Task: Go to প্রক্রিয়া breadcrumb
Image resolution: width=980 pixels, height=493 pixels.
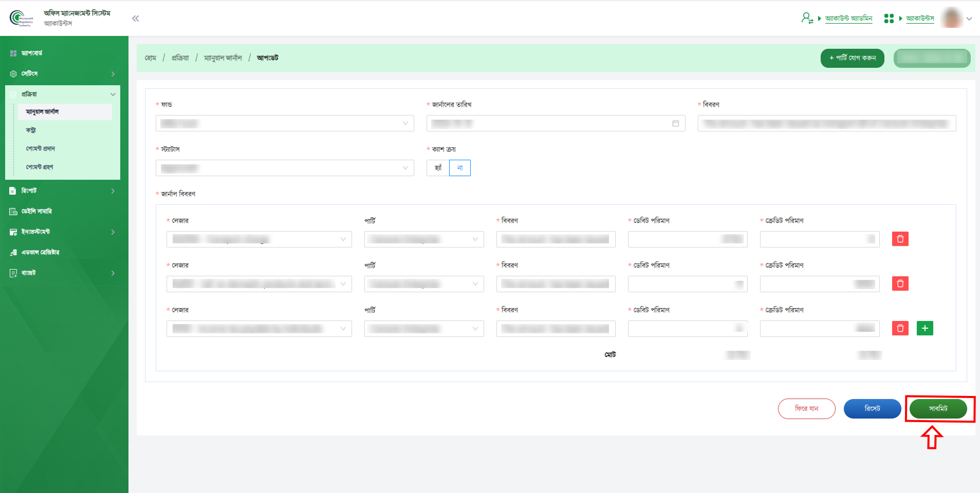Action: [180, 58]
